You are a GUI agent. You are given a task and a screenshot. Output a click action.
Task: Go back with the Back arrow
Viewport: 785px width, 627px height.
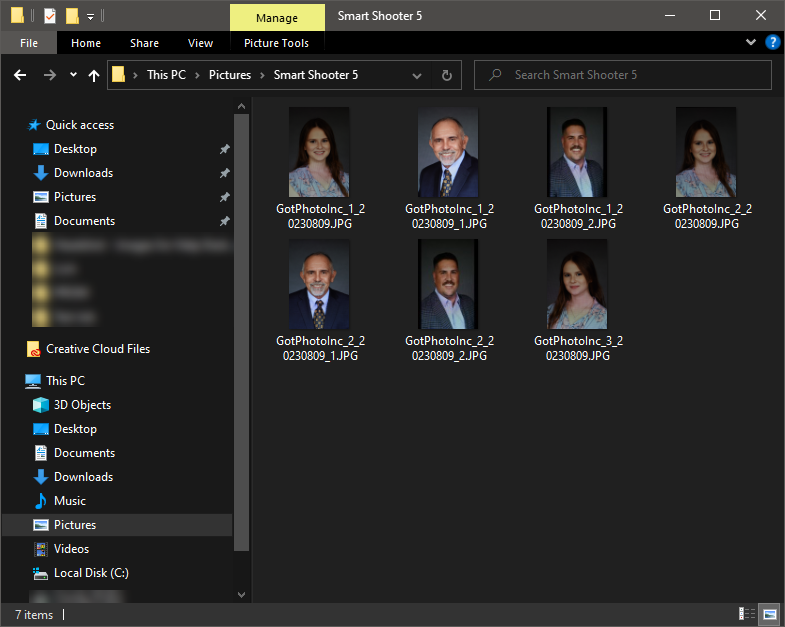click(20, 75)
